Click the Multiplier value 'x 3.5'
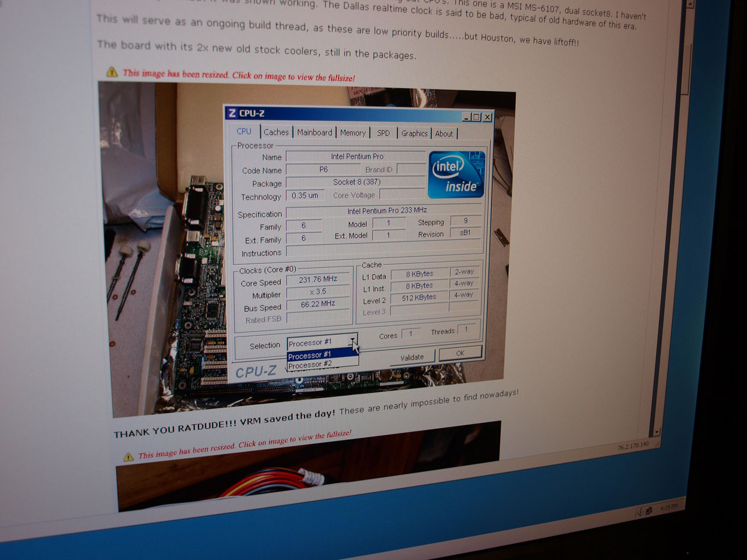 click(318, 291)
